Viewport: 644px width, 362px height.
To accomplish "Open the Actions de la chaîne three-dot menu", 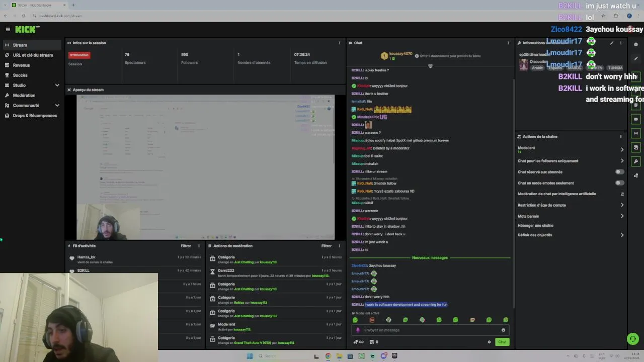I will pyautogui.click(x=621, y=136).
